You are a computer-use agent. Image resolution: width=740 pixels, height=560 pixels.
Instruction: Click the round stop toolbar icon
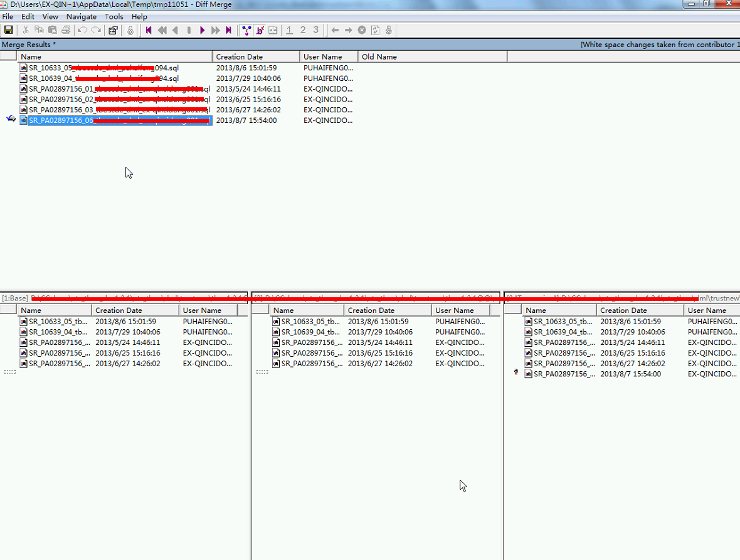point(362,30)
